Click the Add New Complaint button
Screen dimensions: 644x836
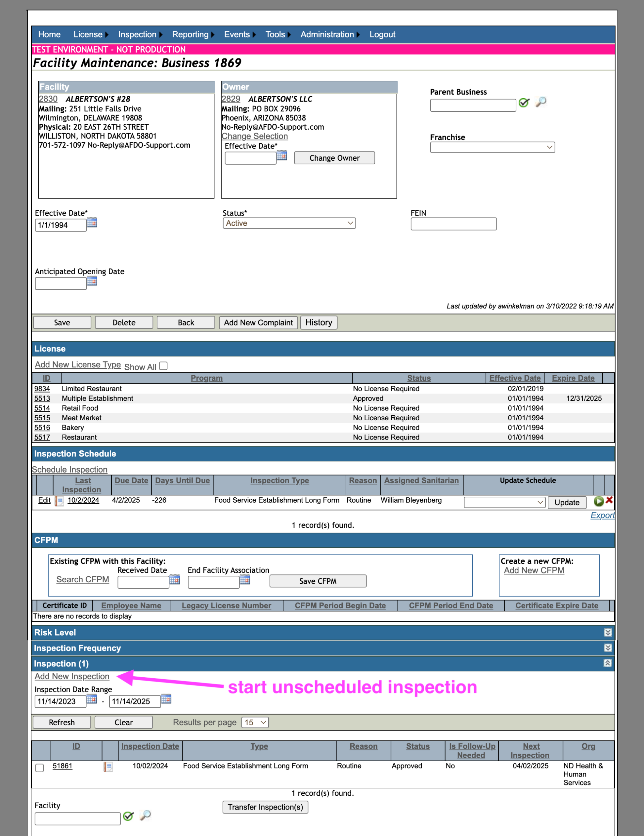click(258, 323)
